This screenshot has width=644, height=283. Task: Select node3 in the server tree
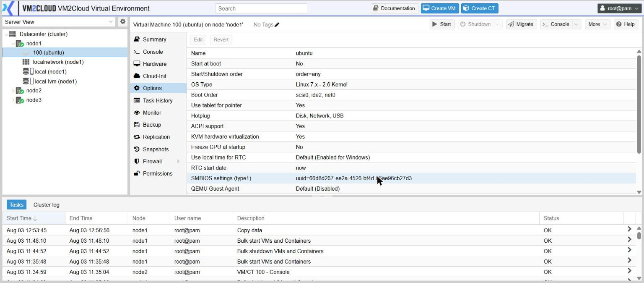[34, 100]
